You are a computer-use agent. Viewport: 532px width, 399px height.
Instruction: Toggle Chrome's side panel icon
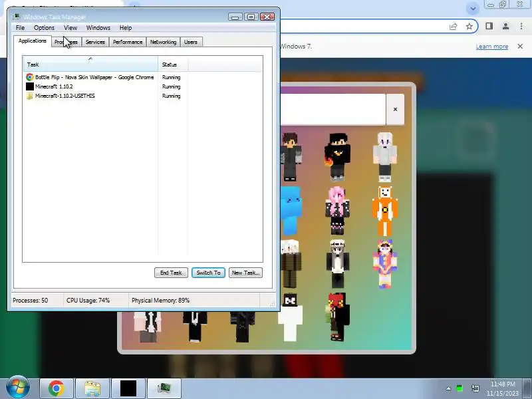[489, 26]
